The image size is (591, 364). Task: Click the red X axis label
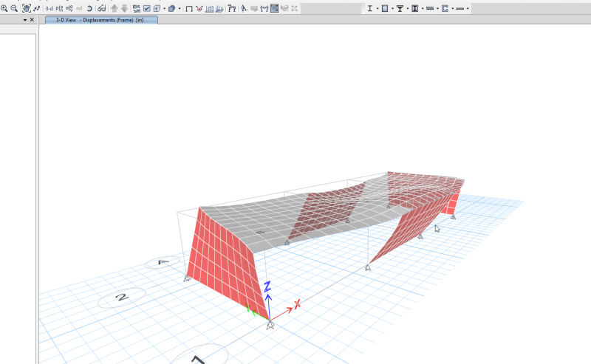(297, 303)
